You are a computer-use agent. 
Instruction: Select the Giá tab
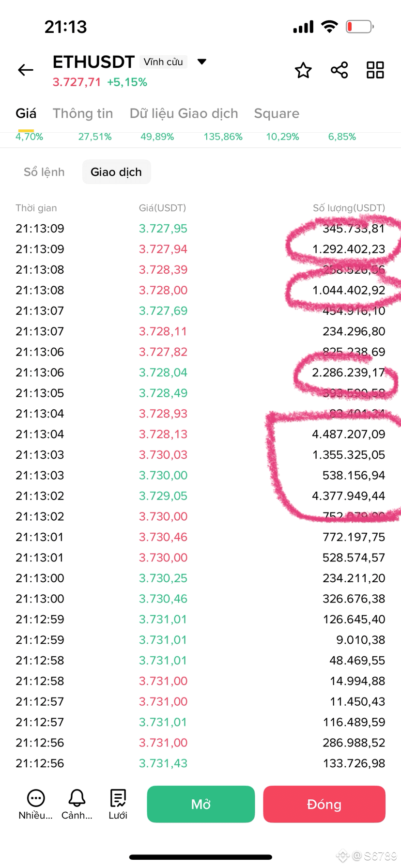coord(26,113)
